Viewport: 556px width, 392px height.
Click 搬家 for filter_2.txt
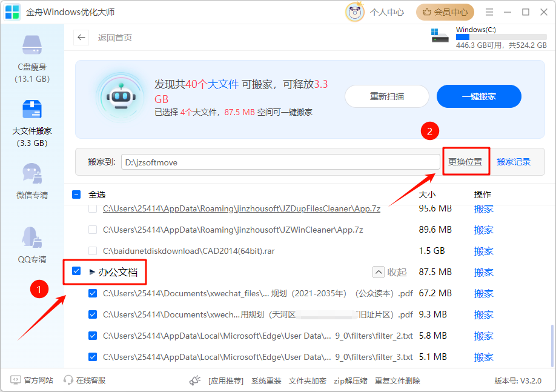(x=484, y=336)
